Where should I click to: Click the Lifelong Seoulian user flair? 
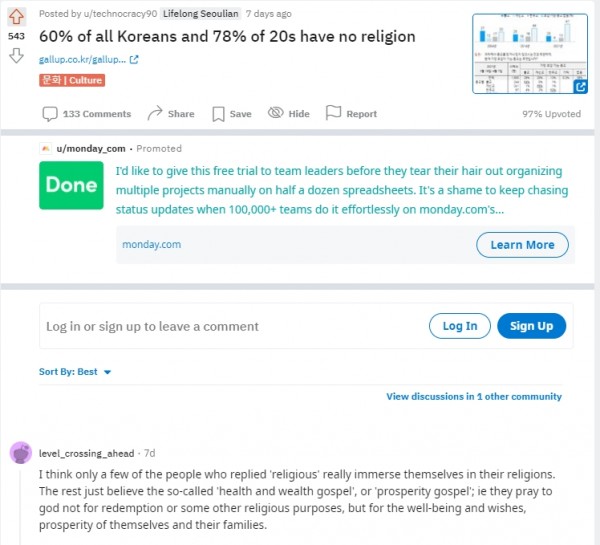pos(201,14)
